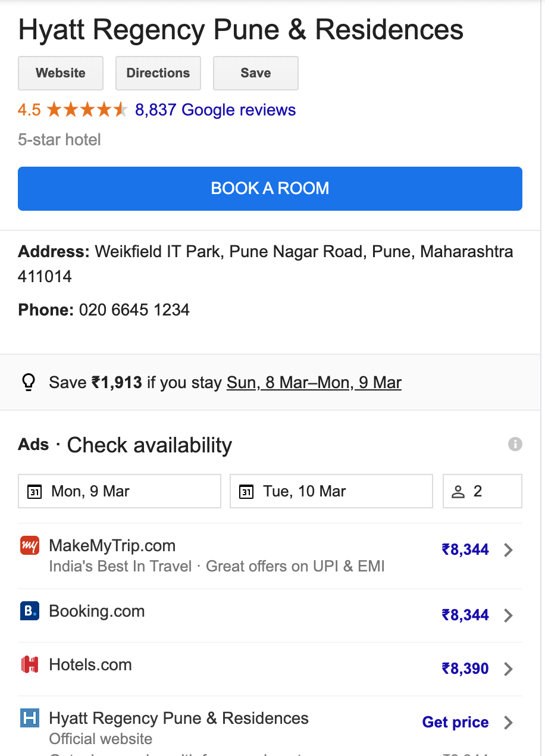Open the 8,837 Google reviews link
545x756 pixels.
(x=215, y=110)
